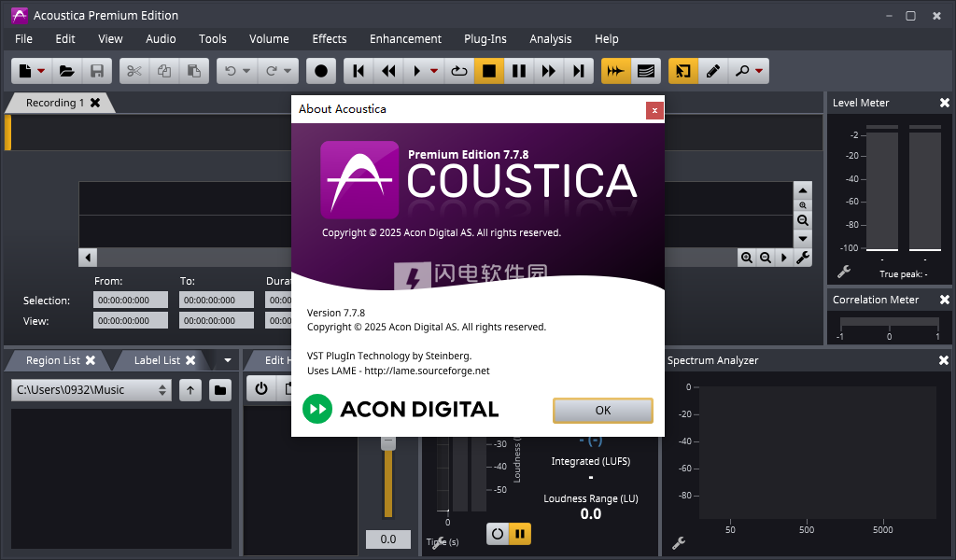Open the Audio menu

(161, 39)
